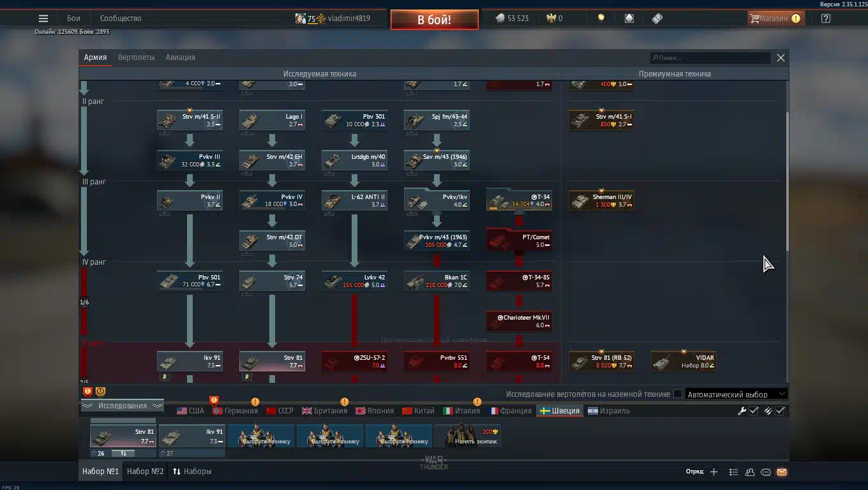The width and height of the screenshot is (868, 490).
Task: Select the Pvkv m/43 (1963) card
Action: point(437,241)
